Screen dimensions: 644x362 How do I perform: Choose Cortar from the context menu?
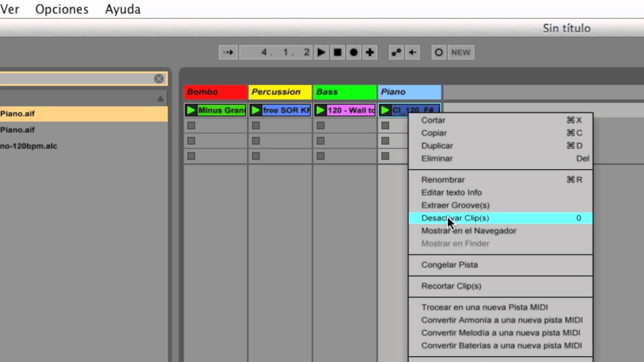[500, 120]
